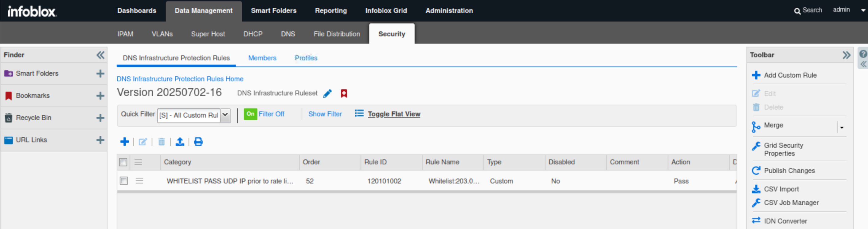Open the Dashboards menu tab
The height and width of the screenshot is (229, 868).
(x=137, y=11)
